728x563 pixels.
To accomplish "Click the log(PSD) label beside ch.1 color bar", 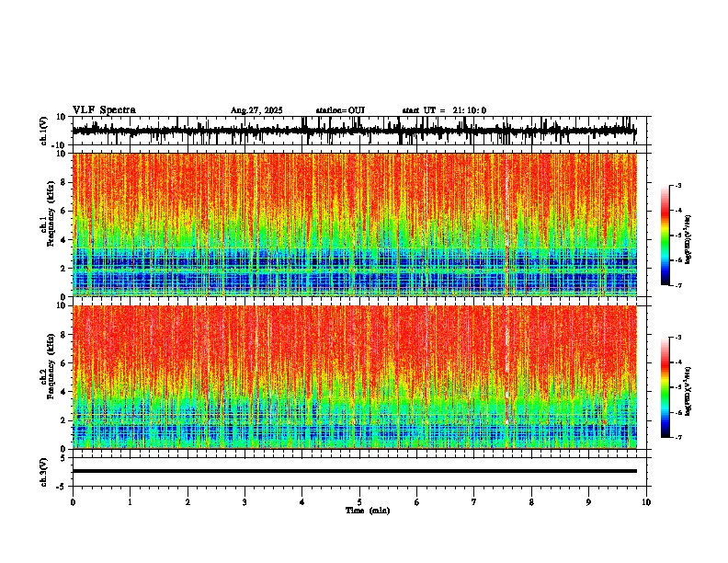I will coord(688,240).
